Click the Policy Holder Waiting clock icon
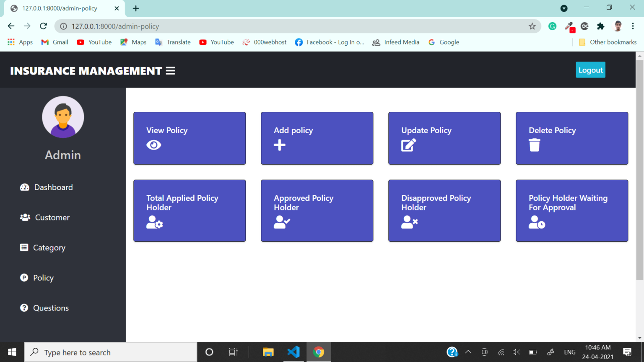Image resolution: width=644 pixels, height=362 pixels. click(x=537, y=222)
